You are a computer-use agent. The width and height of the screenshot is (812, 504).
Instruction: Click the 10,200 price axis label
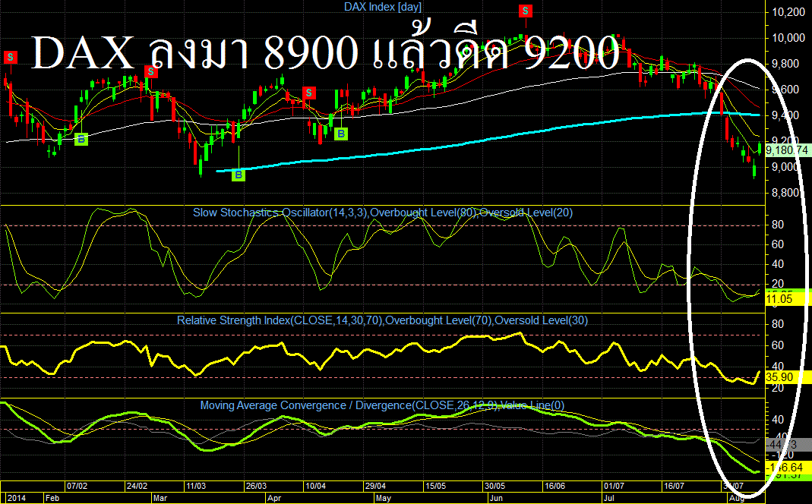pyautogui.click(x=788, y=12)
